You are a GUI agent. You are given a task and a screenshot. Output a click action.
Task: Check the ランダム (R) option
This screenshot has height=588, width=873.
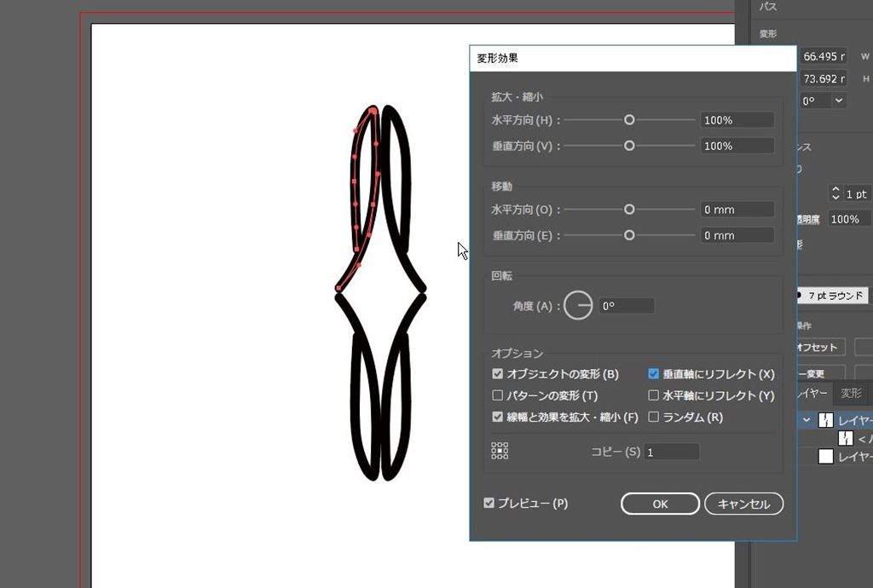654,418
